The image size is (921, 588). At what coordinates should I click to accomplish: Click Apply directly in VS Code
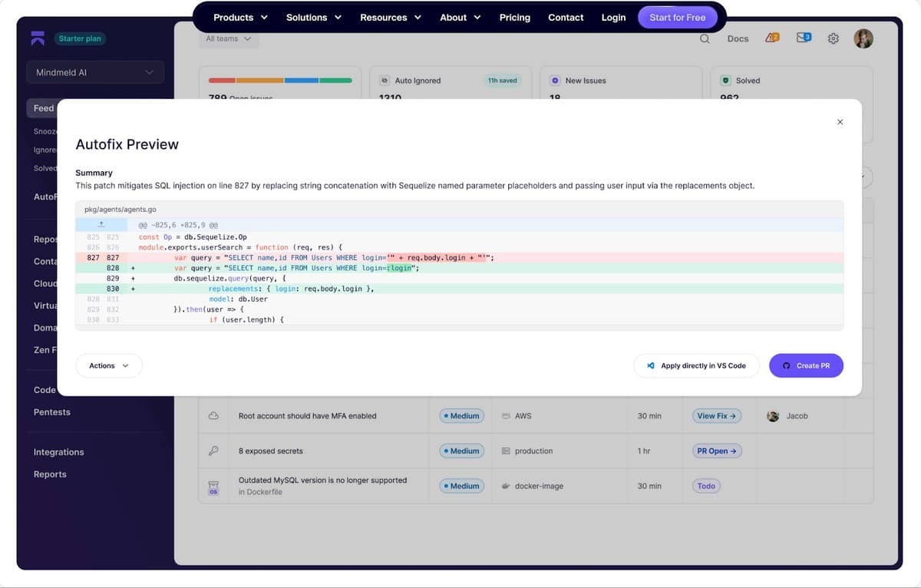coord(696,365)
